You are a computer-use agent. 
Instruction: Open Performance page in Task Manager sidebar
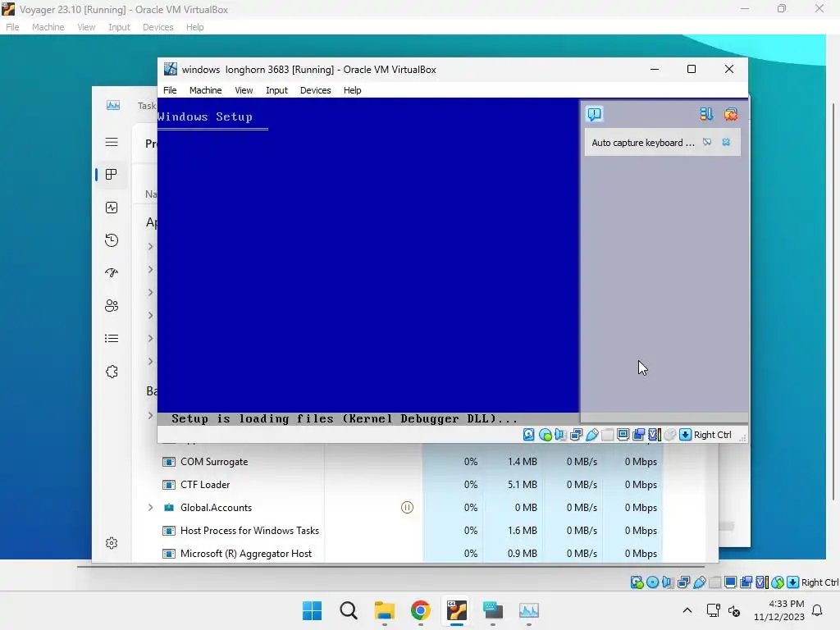pyautogui.click(x=112, y=208)
